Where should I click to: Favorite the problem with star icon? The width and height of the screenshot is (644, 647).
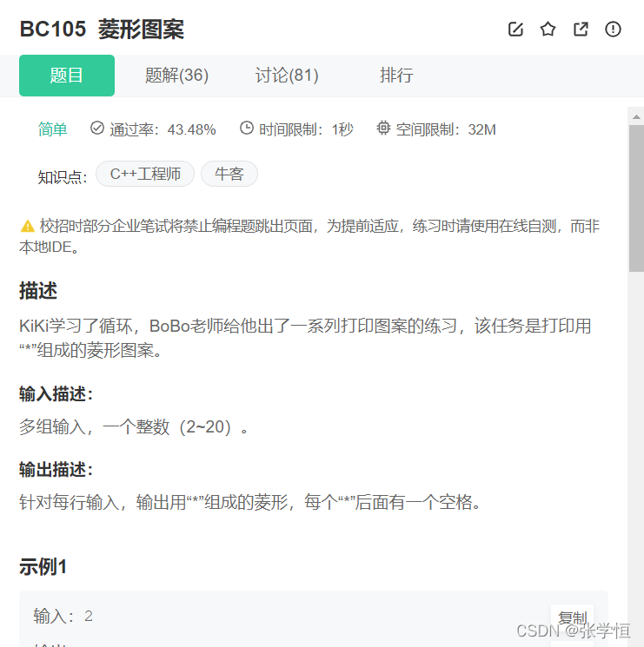(x=548, y=30)
